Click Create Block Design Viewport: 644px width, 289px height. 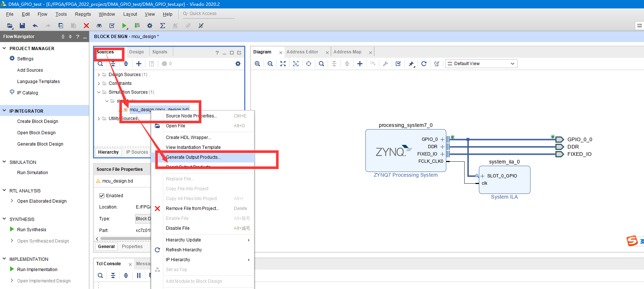click(37, 121)
